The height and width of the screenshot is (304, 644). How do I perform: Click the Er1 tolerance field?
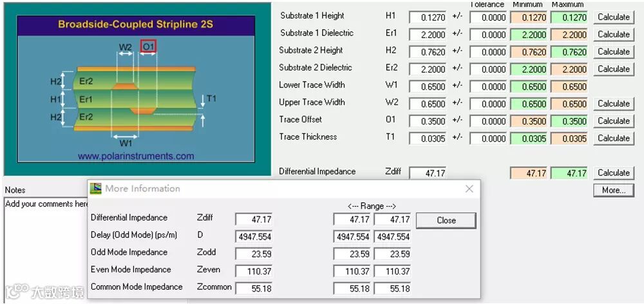[488, 35]
